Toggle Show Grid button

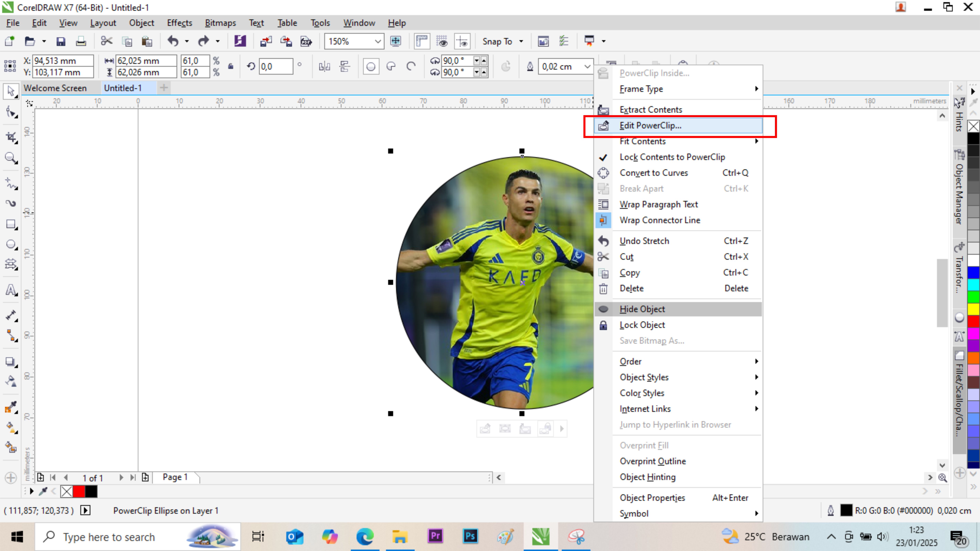(442, 41)
